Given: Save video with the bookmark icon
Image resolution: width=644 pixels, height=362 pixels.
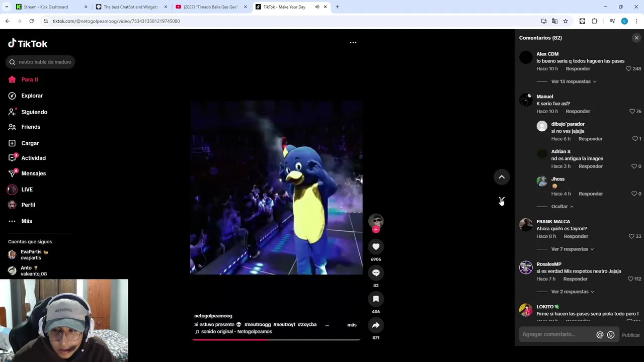Looking at the screenshot, I should (x=376, y=299).
